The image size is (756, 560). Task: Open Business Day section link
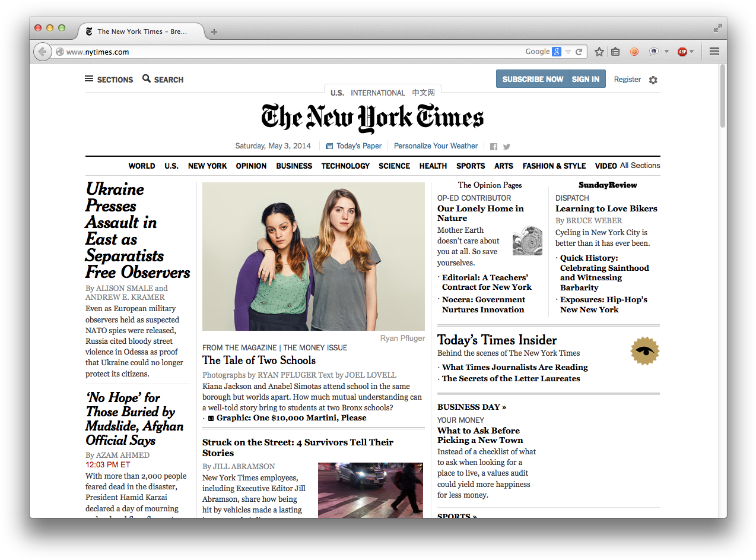(x=472, y=407)
